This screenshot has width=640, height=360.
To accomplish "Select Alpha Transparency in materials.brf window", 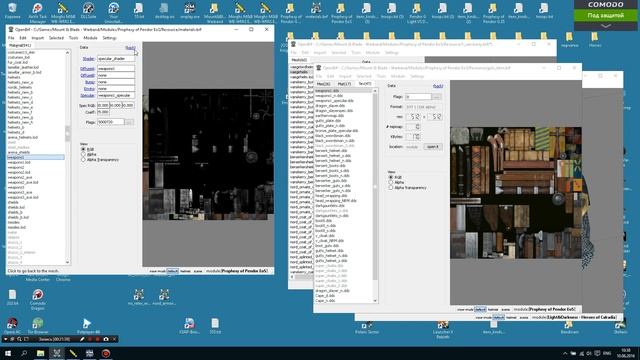I will (83, 160).
